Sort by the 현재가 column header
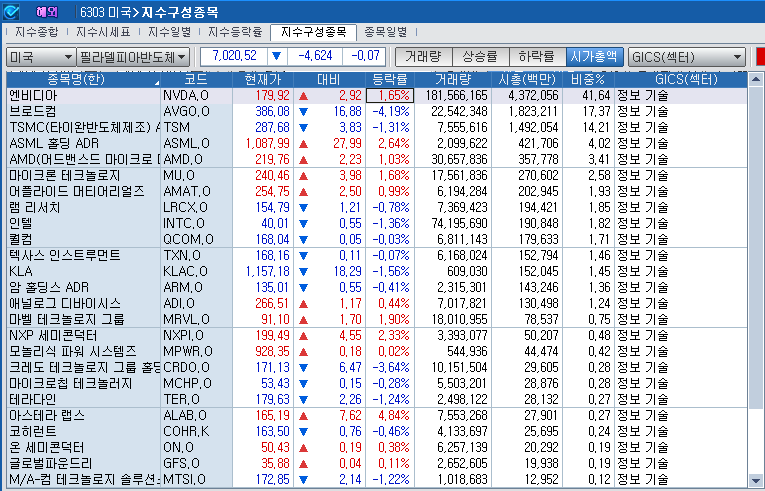This screenshot has height=491, width=765. click(x=262, y=80)
